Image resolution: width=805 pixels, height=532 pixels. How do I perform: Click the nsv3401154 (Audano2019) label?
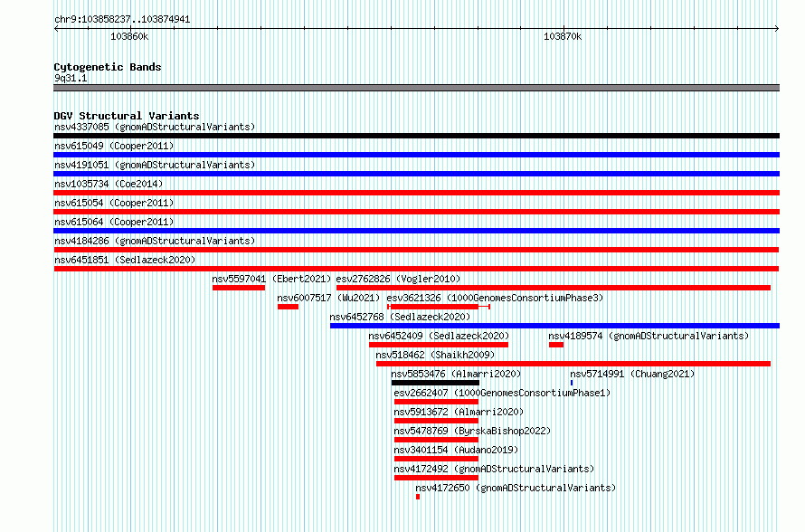(456, 450)
